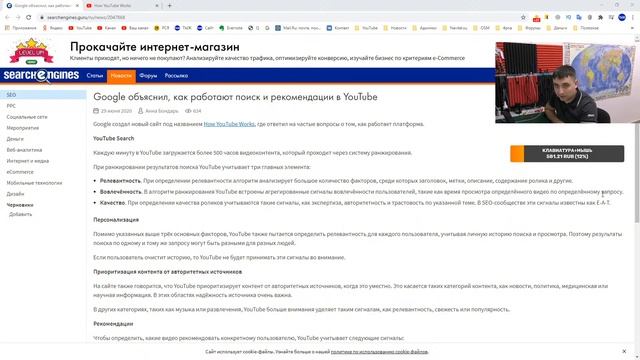This screenshot has width=640, height=360.
Task: Click the browser forward arrow
Action: [18, 17]
